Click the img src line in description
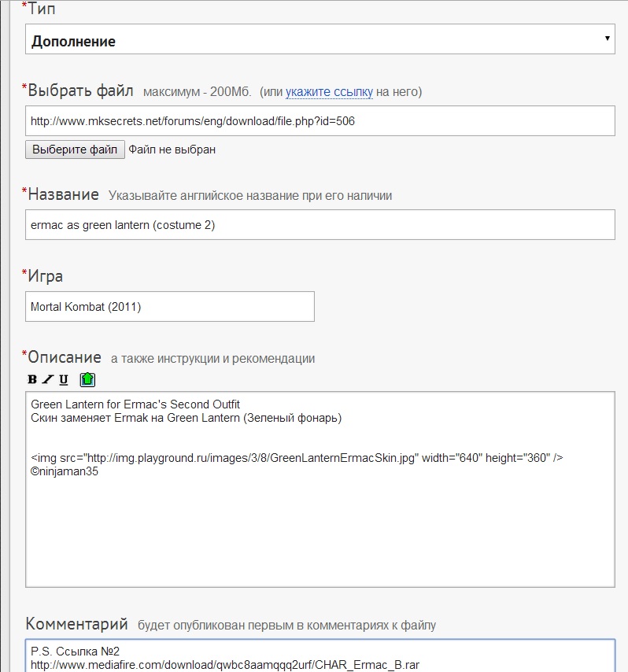The image size is (628, 672). [297, 458]
